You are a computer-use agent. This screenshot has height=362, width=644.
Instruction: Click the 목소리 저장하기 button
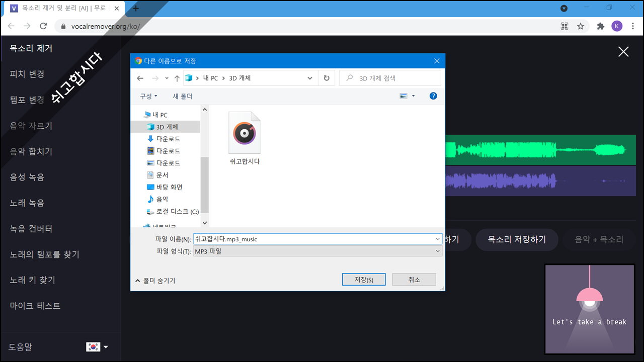click(517, 239)
